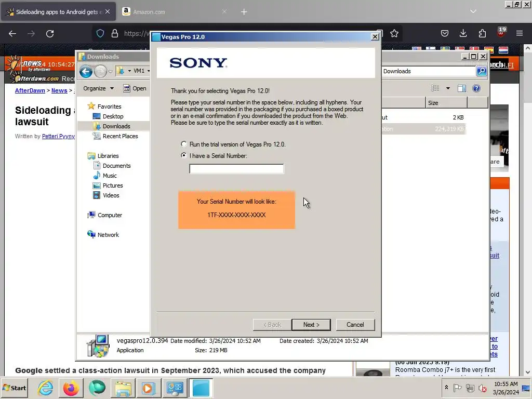Click the Firefox tracking protection shield icon
Screen dimensions: 532x399
click(x=100, y=33)
